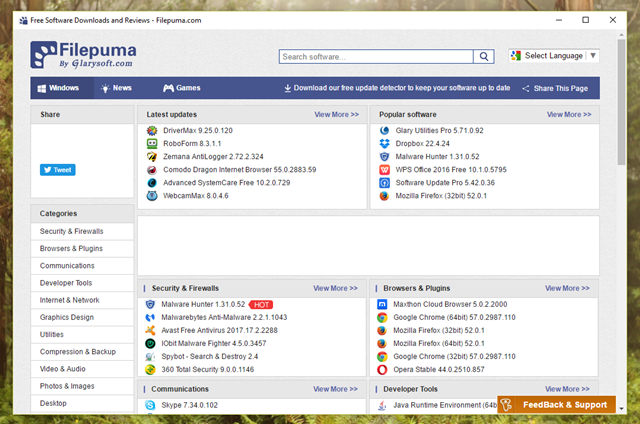The width and height of the screenshot is (640, 424).
Task: Click the Maxthon Cloud Browser icon
Action: [x=382, y=304]
